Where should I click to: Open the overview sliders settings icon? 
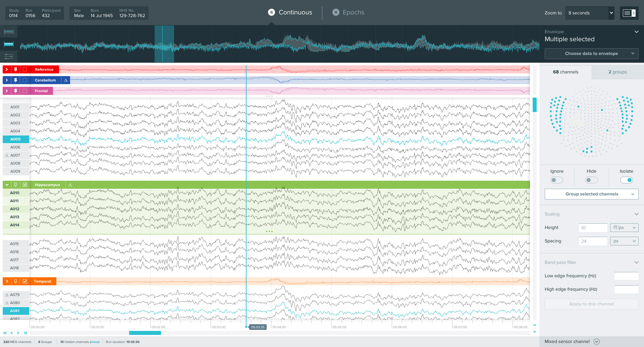pyautogui.click(x=9, y=56)
